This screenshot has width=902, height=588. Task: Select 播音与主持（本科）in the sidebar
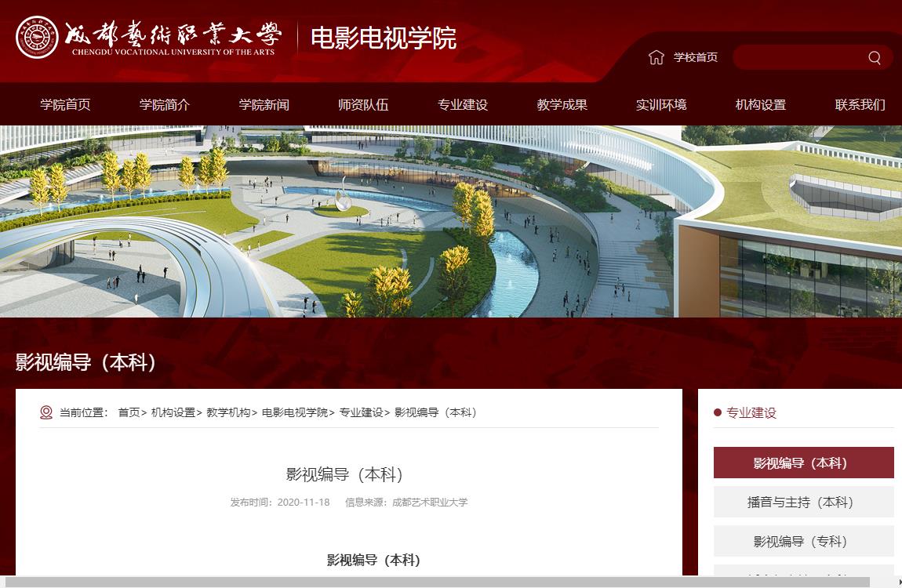coord(803,502)
